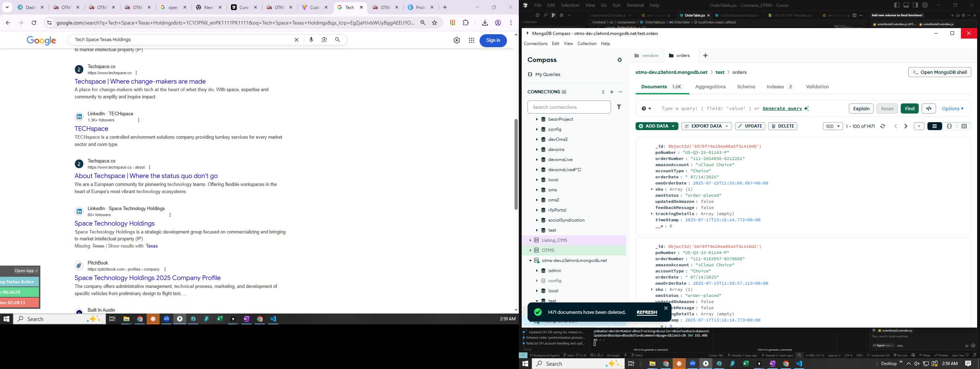Open the Schema tab

point(746,87)
